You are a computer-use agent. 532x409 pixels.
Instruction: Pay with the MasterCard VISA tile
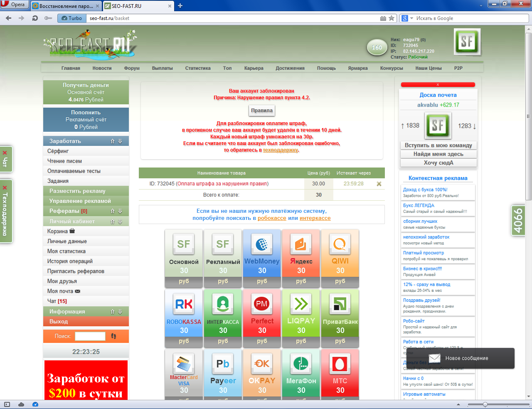tap(184, 375)
